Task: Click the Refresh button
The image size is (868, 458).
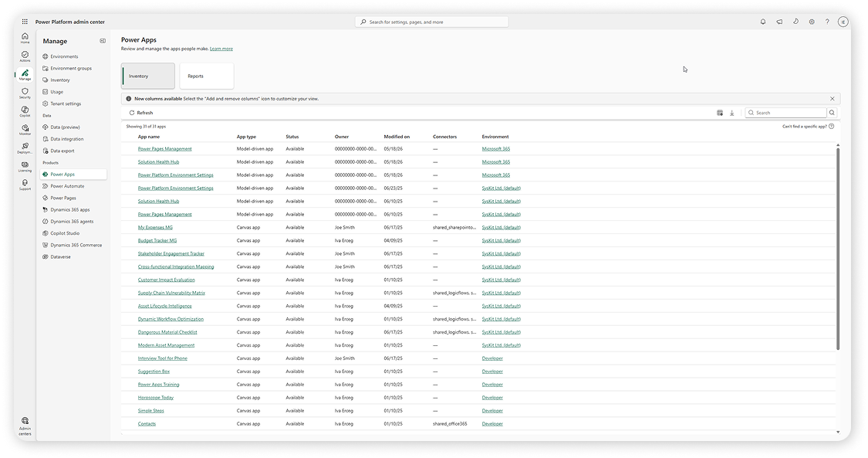Action: click(x=141, y=113)
